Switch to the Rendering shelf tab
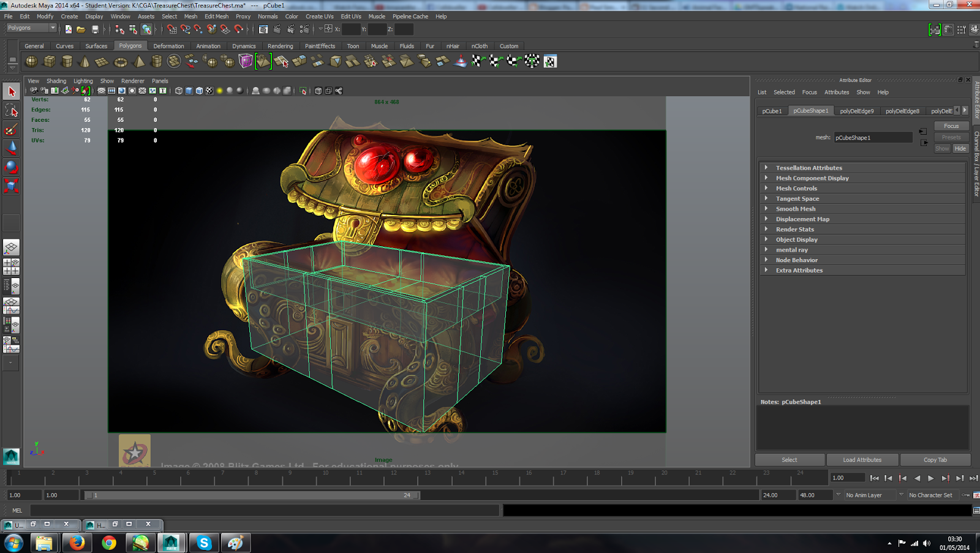The width and height of the screenshot is (980, 553). pos(280,46)
